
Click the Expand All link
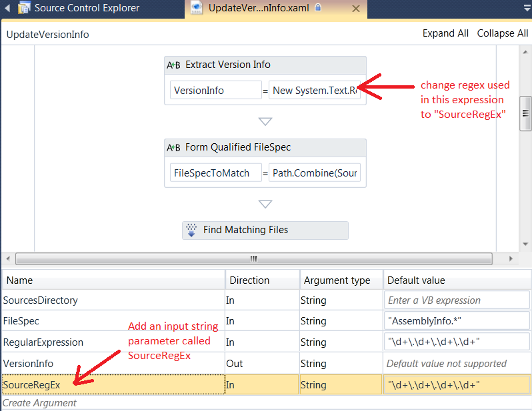(x=445, y=33)
